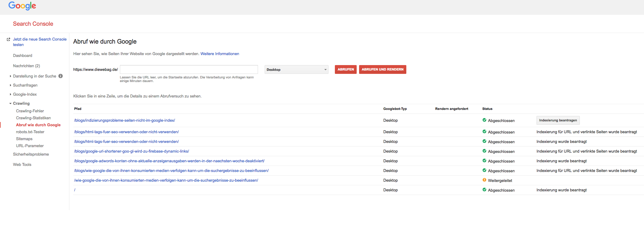Open Search Console home link

(33, 24)
